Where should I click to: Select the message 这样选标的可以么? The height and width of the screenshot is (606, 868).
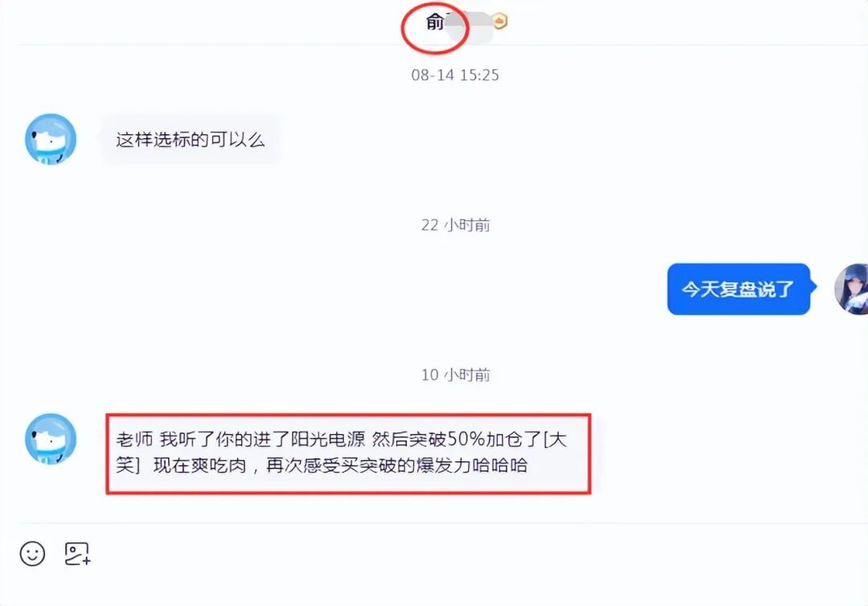point(190,140)
